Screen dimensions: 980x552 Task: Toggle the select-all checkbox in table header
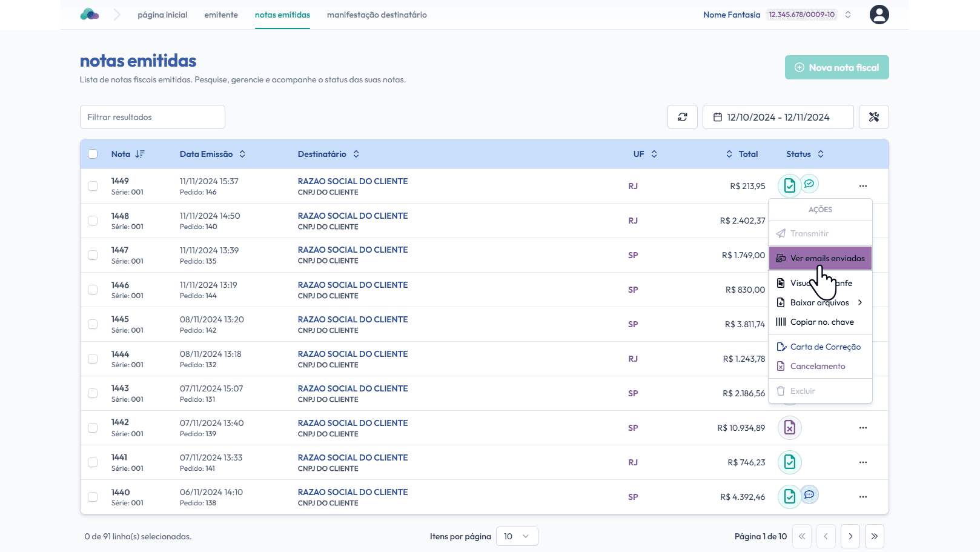click(x=93, y=154)
